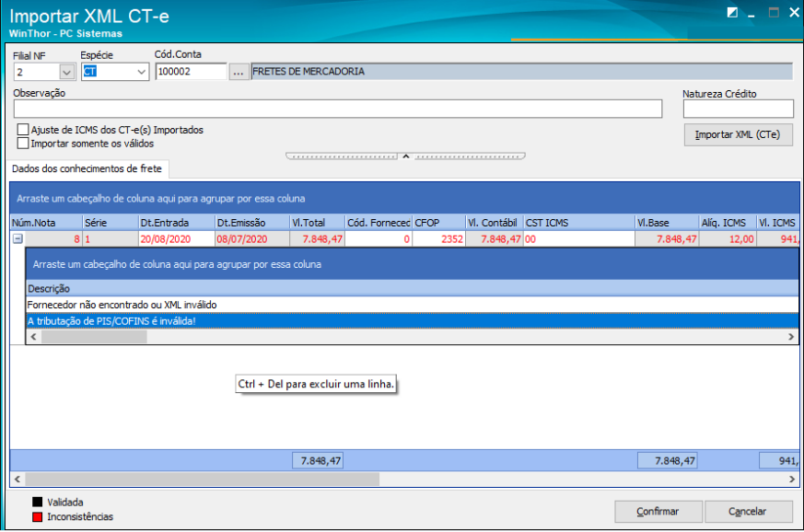Click the window mode icon in title bar
Screen dimensions: 804x532
click(732, 12)
